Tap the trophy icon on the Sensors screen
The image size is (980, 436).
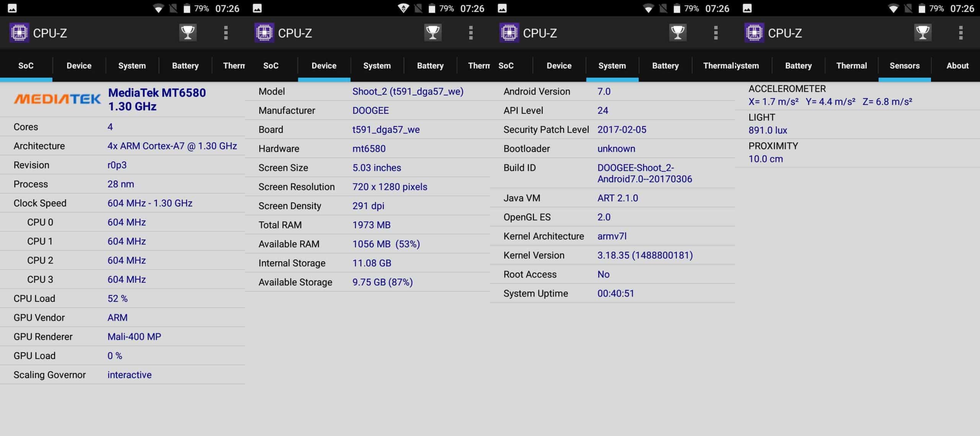(923, 33)
